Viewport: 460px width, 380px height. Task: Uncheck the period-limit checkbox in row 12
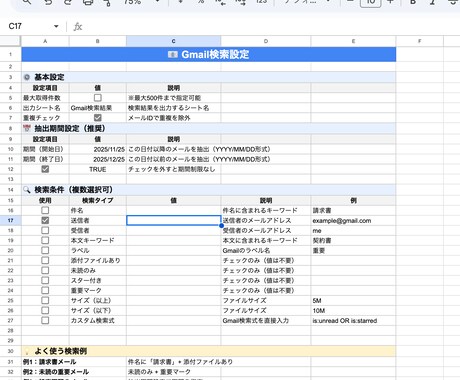pos(45,169)
